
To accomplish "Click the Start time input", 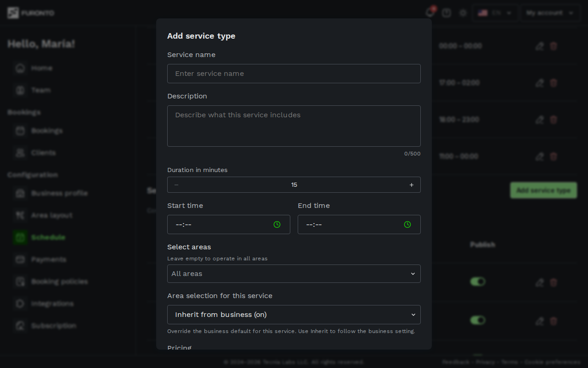I will pos(229,224).
